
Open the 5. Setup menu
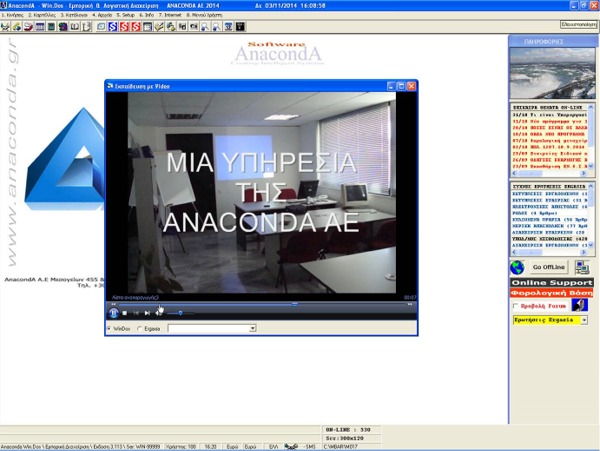click(126, 15)
